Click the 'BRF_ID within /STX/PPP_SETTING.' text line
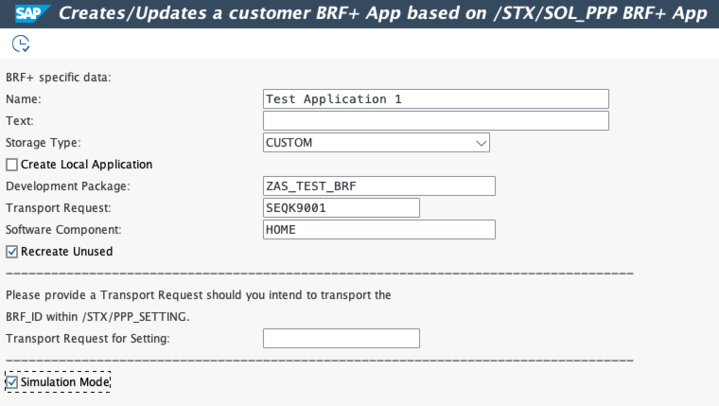The image size is (719, 406). (x=98, y=317)
